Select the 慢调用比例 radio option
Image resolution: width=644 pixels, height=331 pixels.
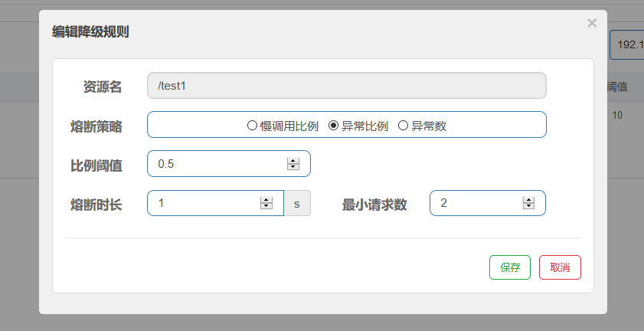coord(252,126)
